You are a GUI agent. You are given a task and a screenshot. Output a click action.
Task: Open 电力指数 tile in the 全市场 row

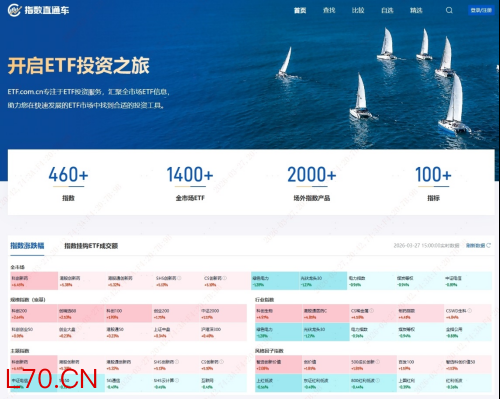[371, 281]
